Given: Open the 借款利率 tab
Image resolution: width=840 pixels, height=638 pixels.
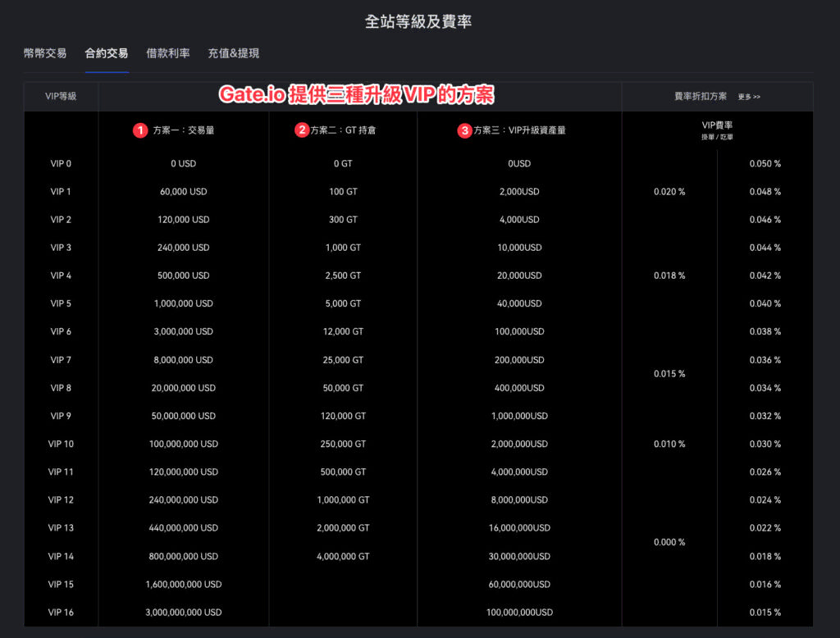Looking at the screenshot, I should coord(167,53).
